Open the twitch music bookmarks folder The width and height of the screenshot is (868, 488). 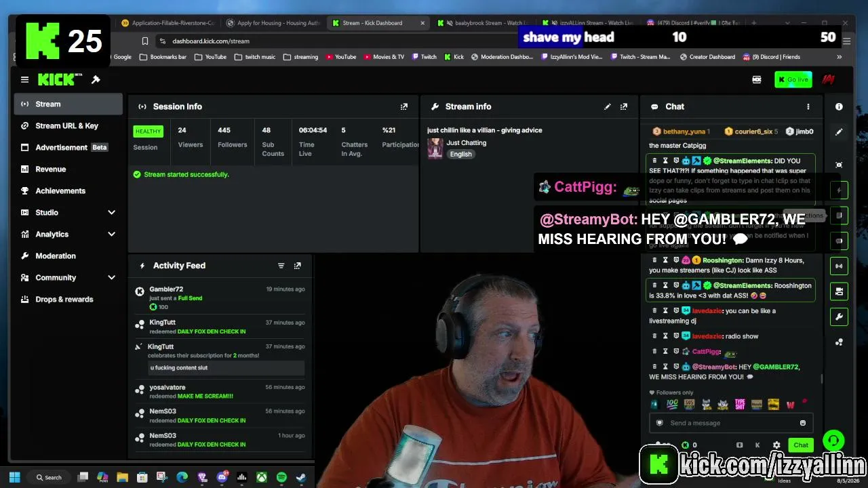(255, 57)
